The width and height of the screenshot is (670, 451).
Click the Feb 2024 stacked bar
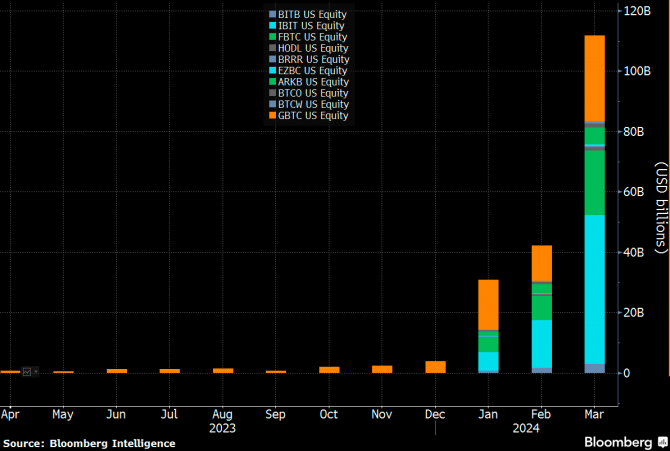point(541,309)
